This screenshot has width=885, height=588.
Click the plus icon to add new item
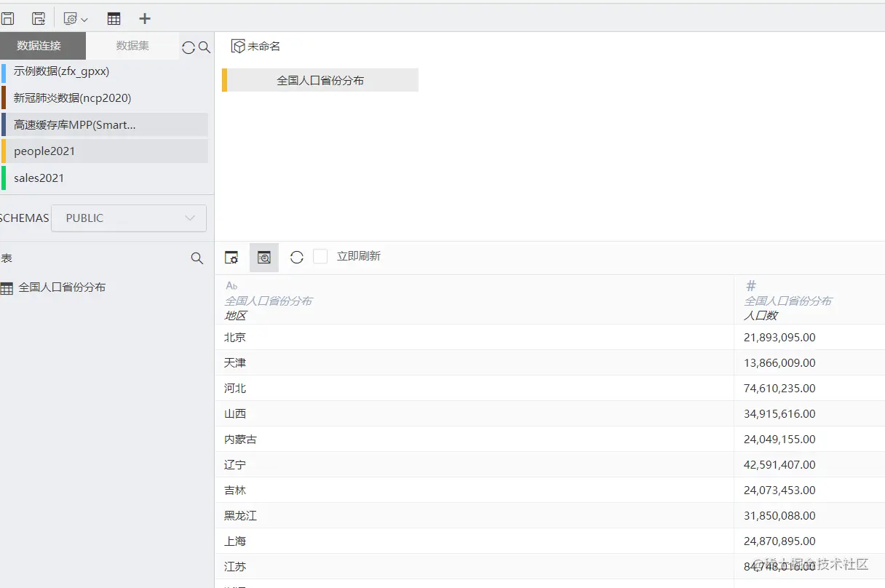144,18
